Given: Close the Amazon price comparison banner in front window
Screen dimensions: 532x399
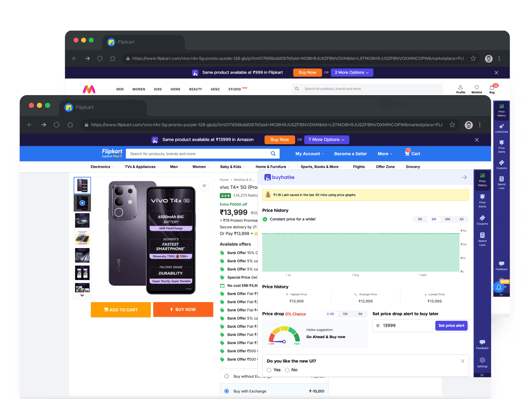Looking at the screenshot, I should pyautogui.click(x=477, y=140).
